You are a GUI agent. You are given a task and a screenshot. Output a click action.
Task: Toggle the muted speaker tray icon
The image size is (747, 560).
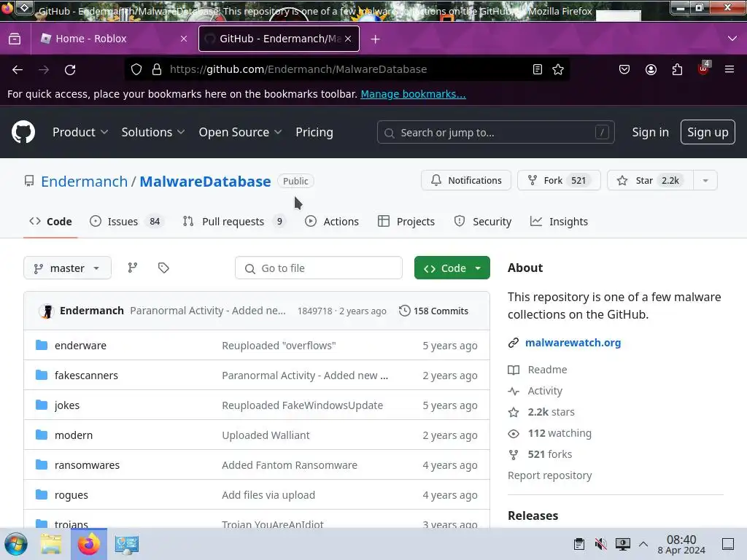(x=601, y=544)
